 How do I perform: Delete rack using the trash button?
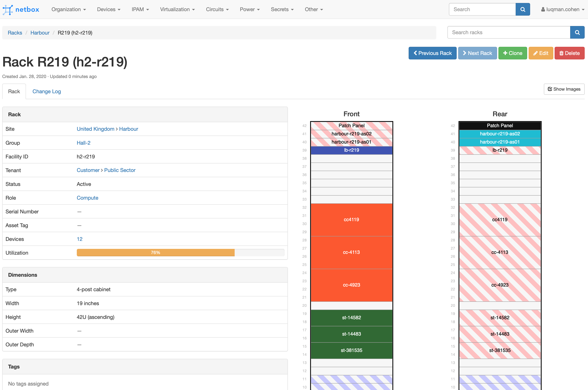569,53
